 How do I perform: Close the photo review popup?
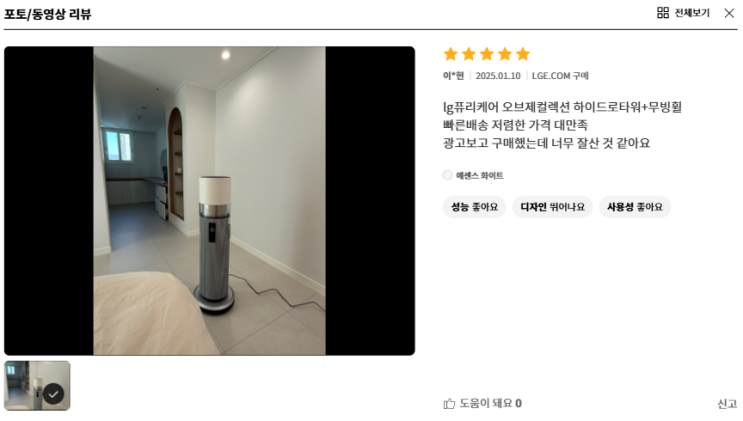[729, 13]
